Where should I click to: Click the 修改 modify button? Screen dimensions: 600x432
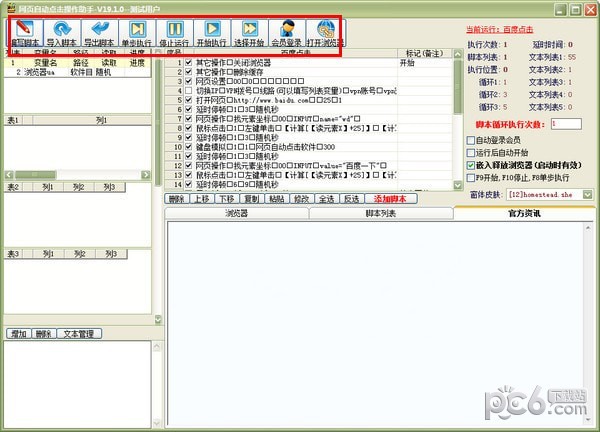pyautogui.click(x=302, y=199)
